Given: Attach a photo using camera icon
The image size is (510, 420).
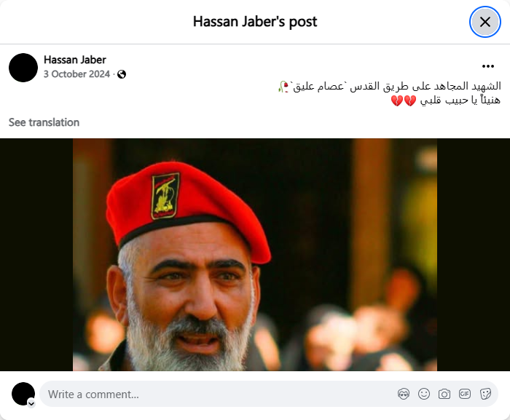Looking at the screenshot, I should click(444, 394).
